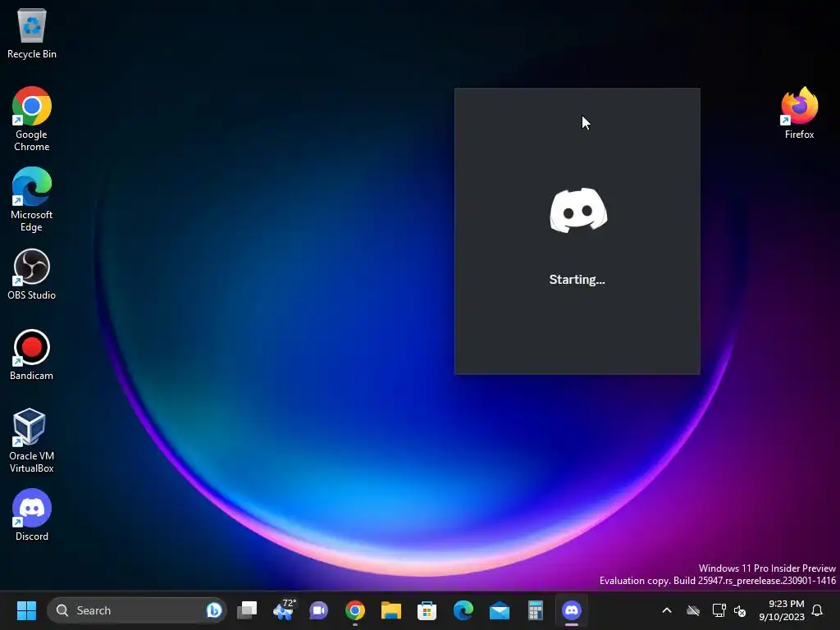Open File Explorer from the taskbar
Screen dimensions: 840x630
[x=391, y=610]
